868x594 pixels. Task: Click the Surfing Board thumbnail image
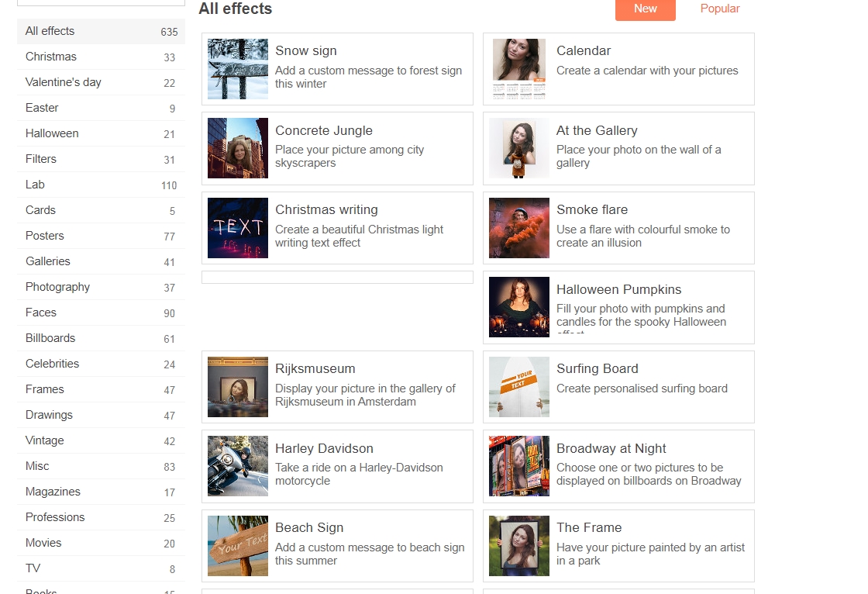[x=519, y=387]
